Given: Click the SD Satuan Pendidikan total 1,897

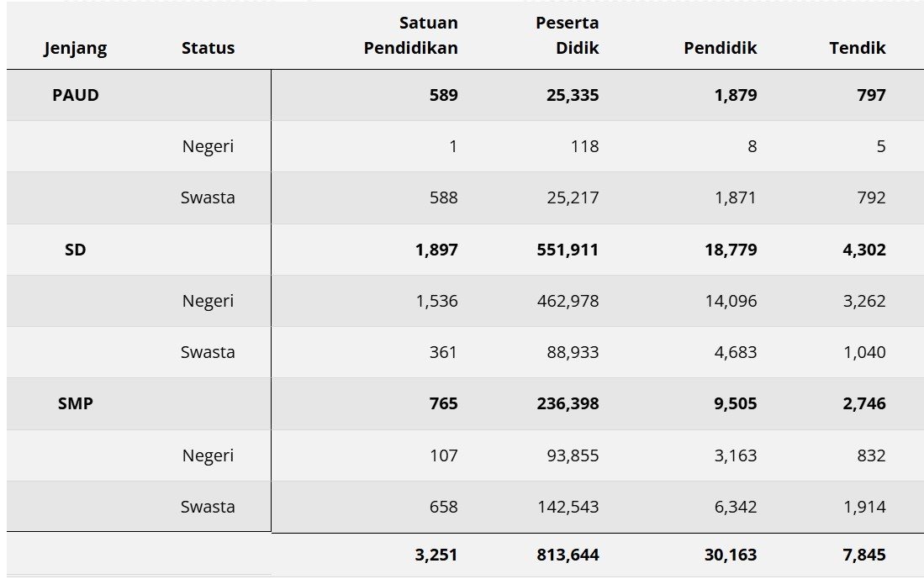Looking at the screenshot, I should tap(436, 250).
